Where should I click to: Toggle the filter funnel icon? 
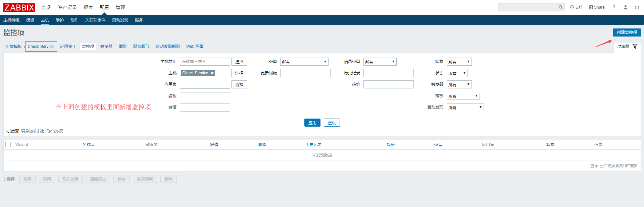[635, 47]
